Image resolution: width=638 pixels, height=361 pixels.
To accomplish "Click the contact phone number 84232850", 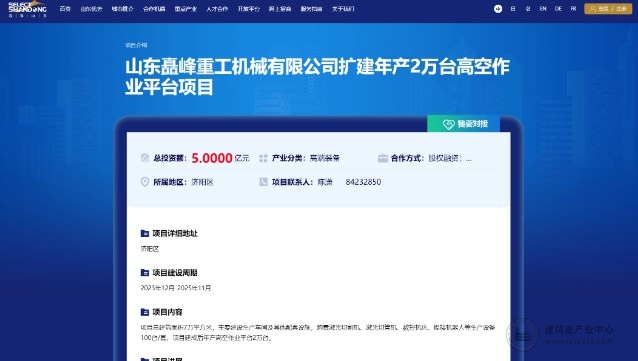I will [x=363, y=182].
